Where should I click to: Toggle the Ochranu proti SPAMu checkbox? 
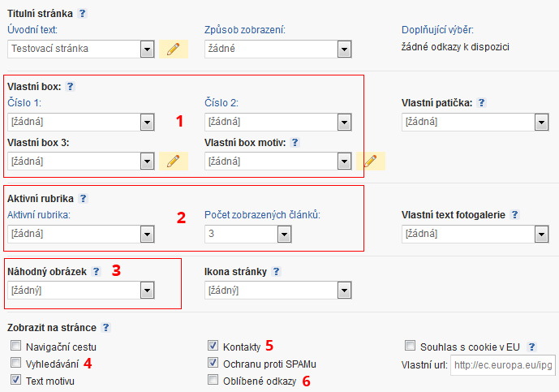coord(213,363)
